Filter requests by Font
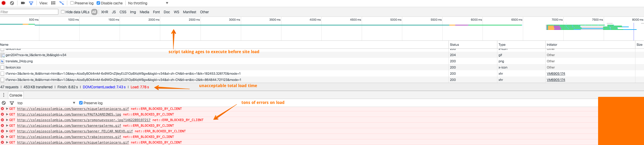 [x=156, y=12]
